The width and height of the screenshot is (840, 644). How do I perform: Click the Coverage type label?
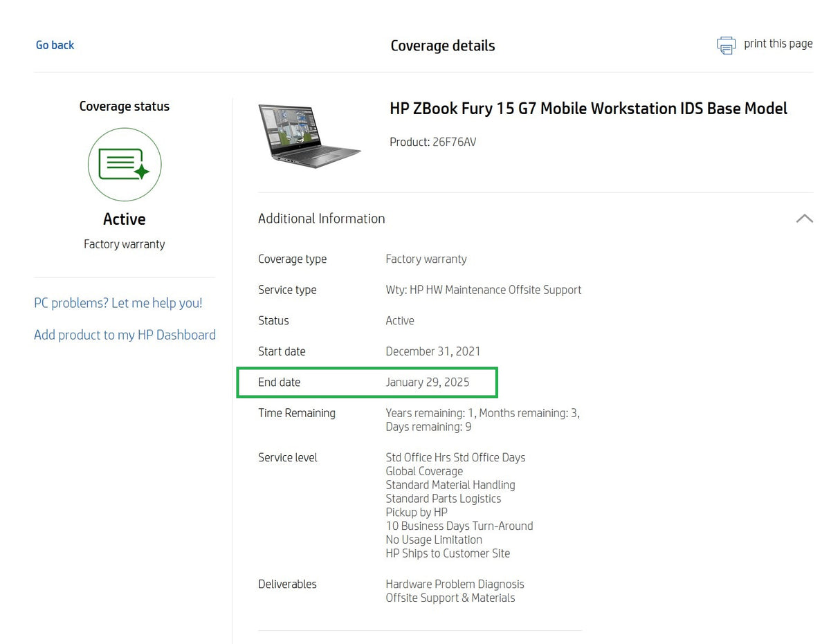coord(292,259)
